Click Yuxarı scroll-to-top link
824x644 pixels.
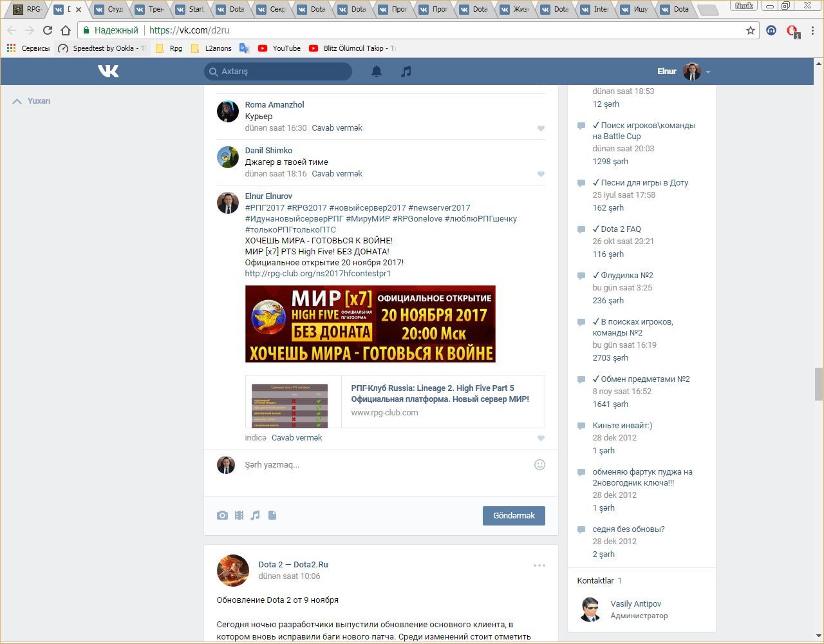click(x=32, y=101)
